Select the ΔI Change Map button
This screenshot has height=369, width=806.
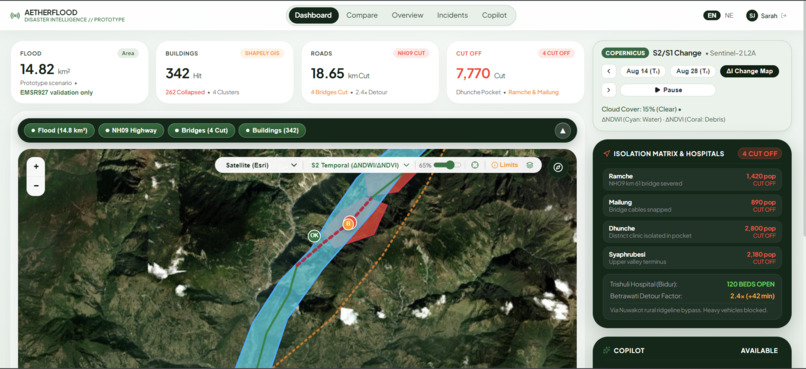point(749,71)
